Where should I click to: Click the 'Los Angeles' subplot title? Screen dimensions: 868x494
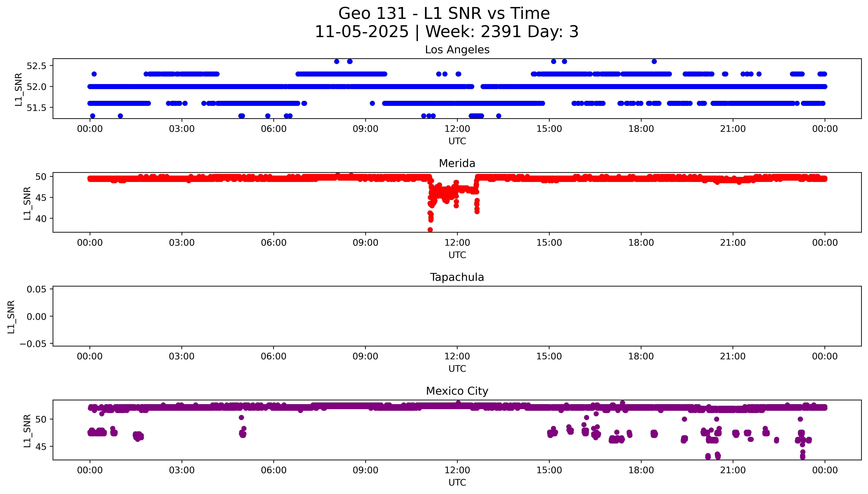(x=457, y=50)
